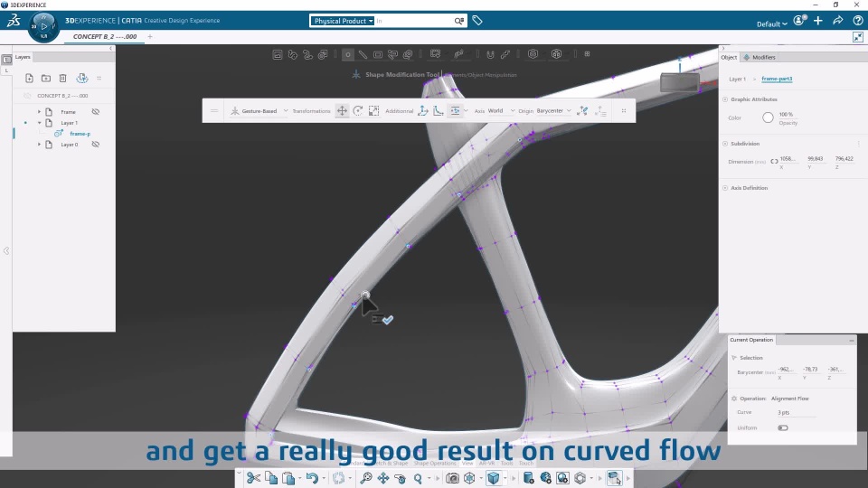Viewport: 868px width, 488px height.
Task: Select the Scale transformation icon
Action: 373,110
